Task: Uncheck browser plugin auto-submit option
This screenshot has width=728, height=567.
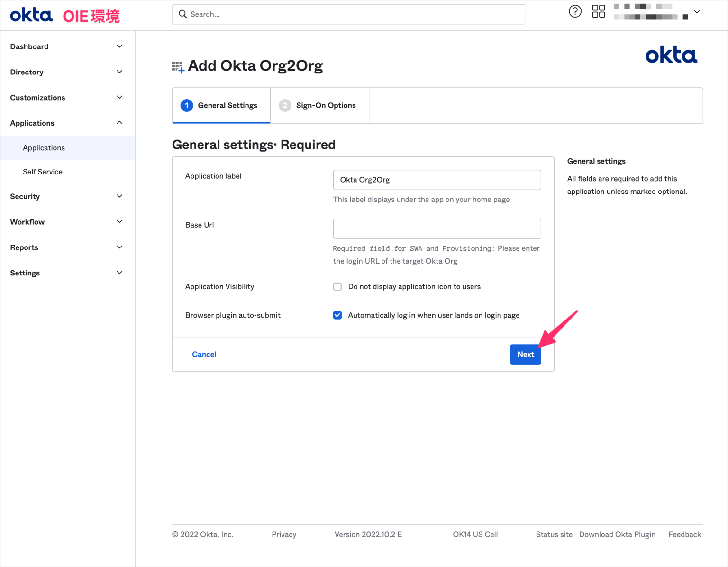Action: pyautogui.click(x=337, y=315)
